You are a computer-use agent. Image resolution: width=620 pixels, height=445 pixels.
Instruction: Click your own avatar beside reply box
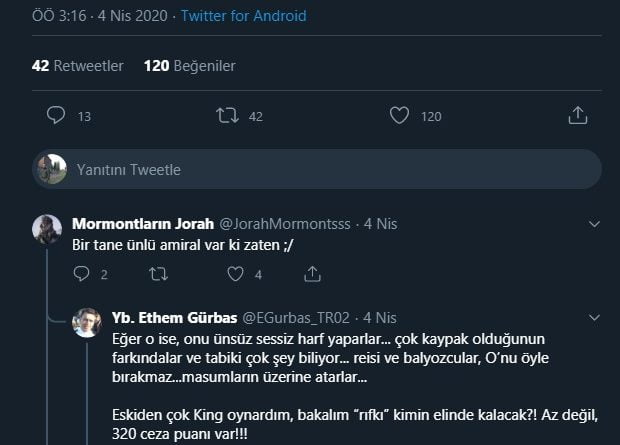coord(50,169)
